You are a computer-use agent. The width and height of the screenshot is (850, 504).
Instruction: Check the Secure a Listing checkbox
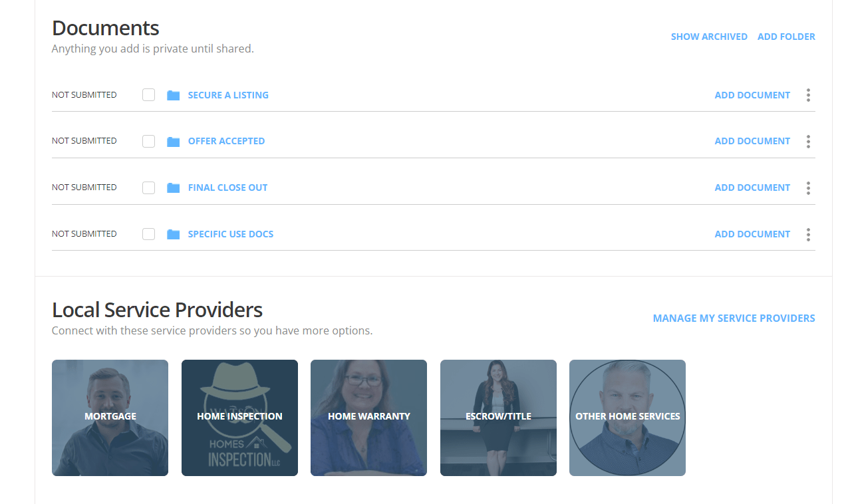coord(149,95)
